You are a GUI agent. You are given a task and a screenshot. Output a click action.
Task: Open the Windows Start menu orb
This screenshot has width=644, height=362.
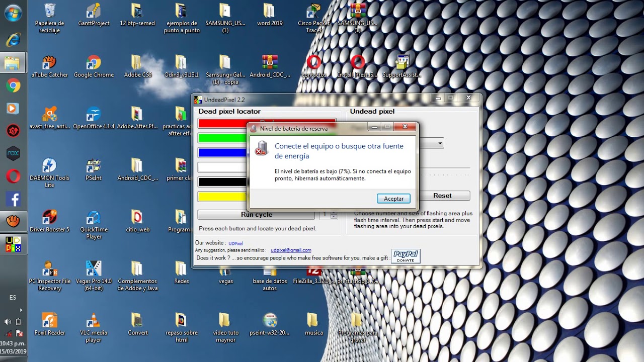tap(13, 13)
